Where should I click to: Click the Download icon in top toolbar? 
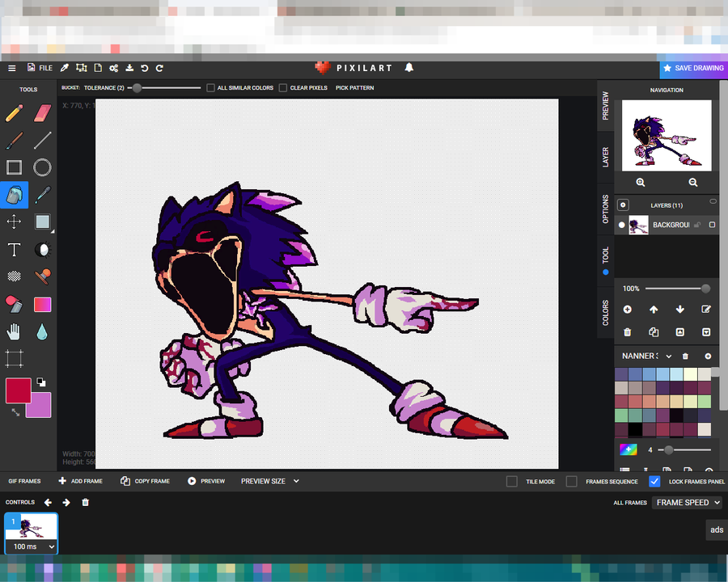click(129, 68)
